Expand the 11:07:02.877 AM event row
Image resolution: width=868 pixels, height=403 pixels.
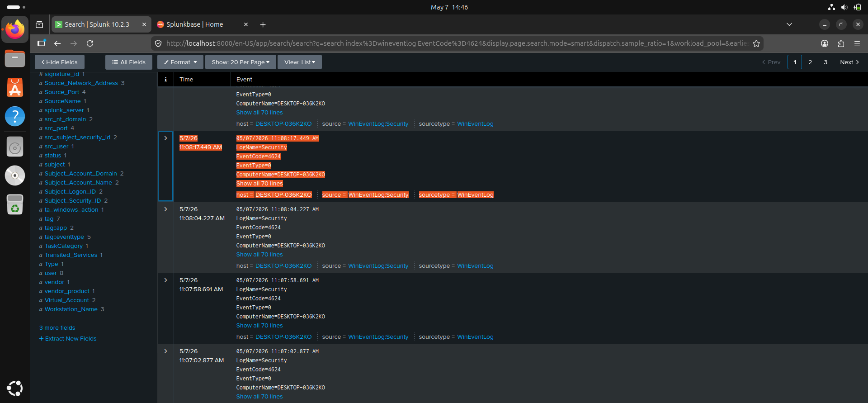[x=165, y=351]
